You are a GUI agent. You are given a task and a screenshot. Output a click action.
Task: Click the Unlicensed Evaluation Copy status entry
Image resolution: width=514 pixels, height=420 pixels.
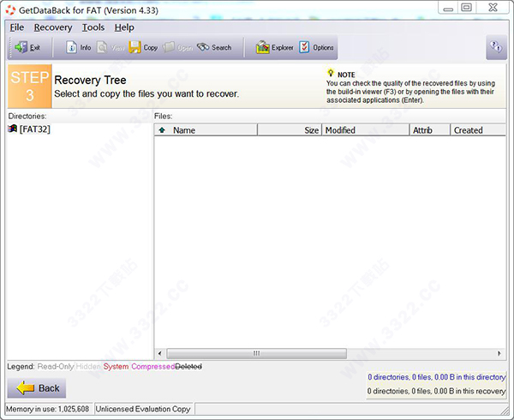143,409
